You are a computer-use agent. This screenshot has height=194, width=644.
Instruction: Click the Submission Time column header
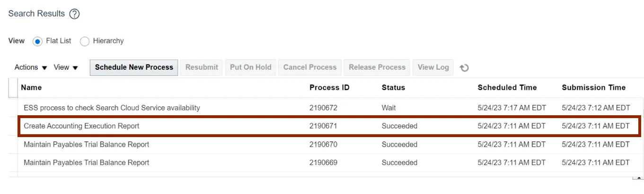pos(593,88)
